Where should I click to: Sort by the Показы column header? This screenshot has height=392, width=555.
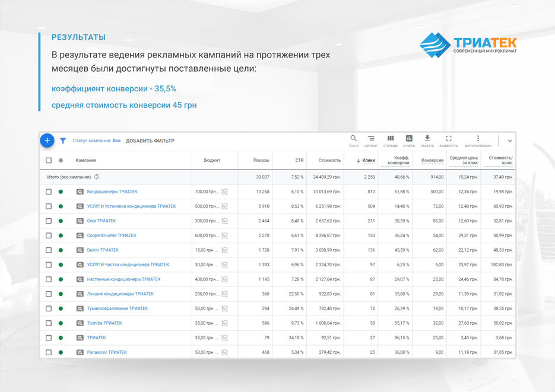[261, 160]
